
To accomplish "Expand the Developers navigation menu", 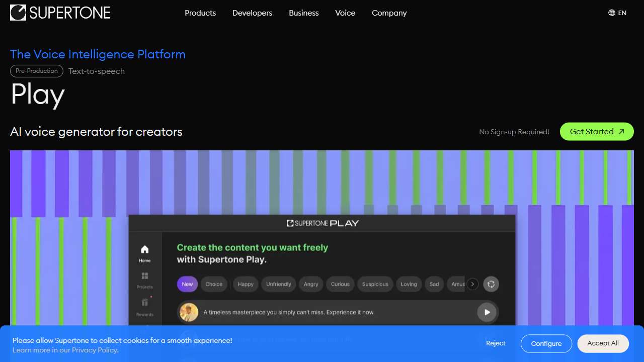I will [x=252, y=13].
